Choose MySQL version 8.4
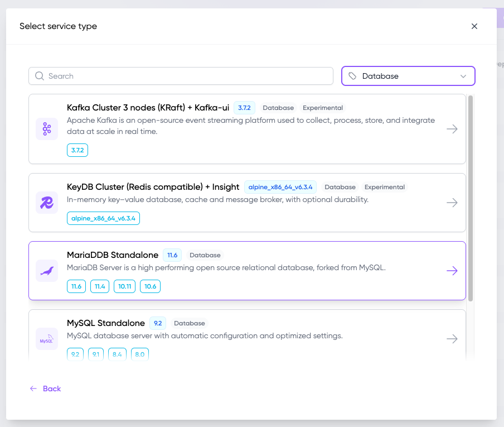The height and width of the screenshot is (427, 504). 117,354
